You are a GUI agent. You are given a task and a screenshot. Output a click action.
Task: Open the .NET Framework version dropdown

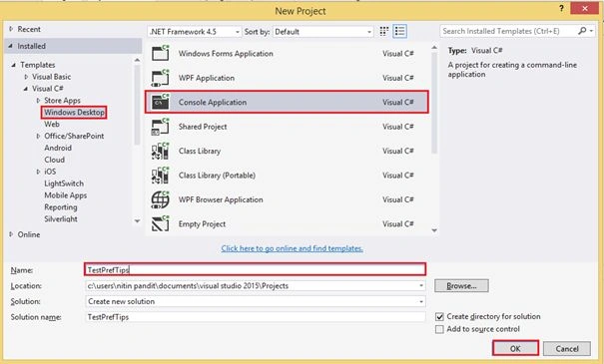pyautogui.click(x=195, y=32)
